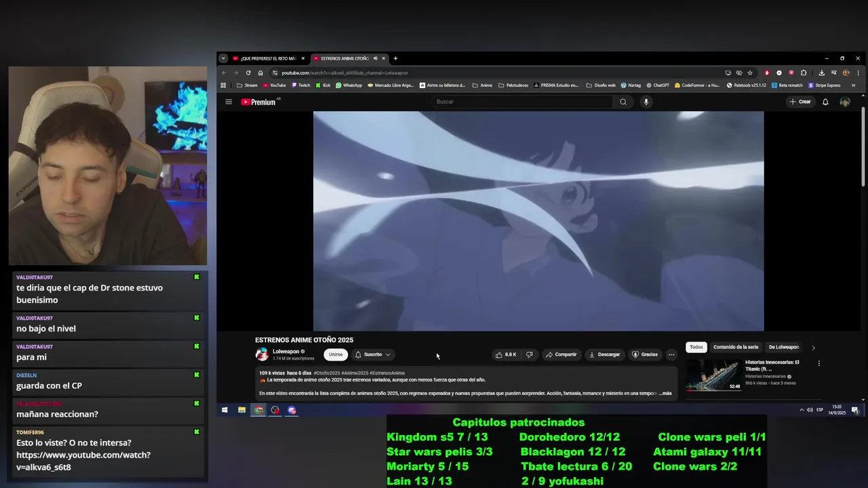The height and width of the screenshot is (488, 868).
Task: Go back in browser history
Action: 224,73
